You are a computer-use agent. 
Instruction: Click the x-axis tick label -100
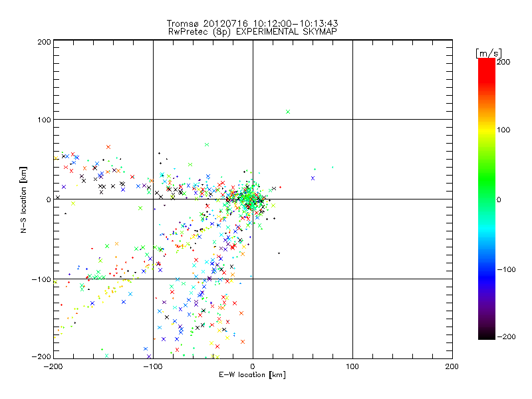coord(153,366)
